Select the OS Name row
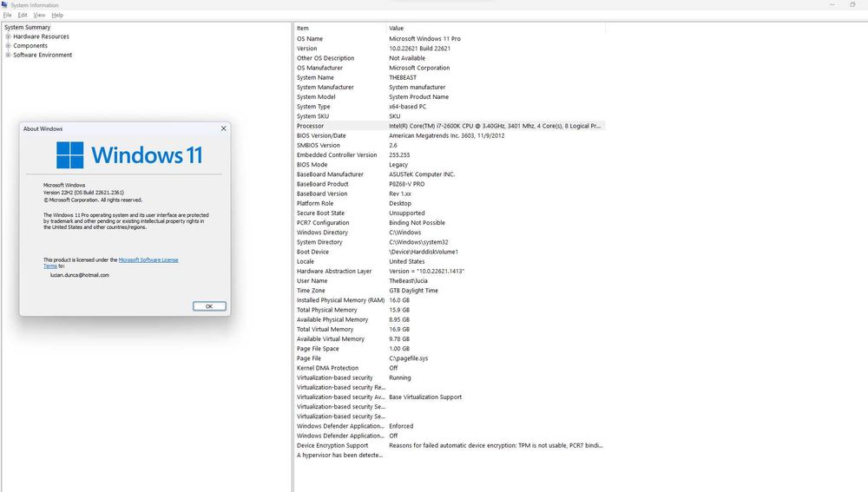 [x=450, y=39]
